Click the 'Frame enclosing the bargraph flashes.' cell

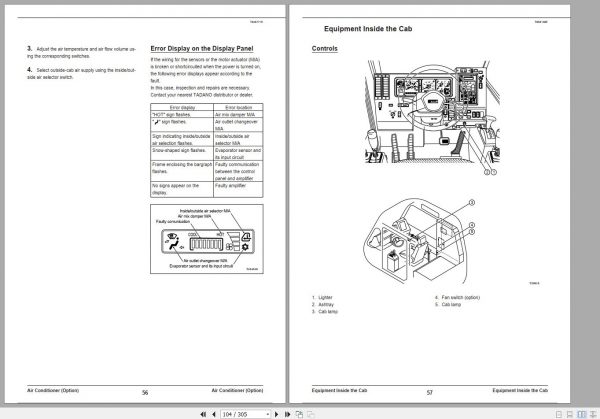182,171
